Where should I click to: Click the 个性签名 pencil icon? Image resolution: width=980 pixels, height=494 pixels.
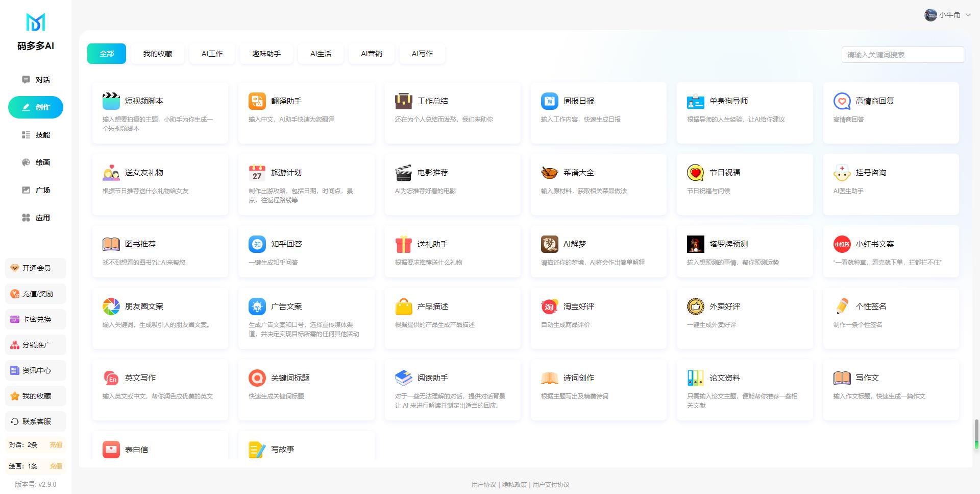842,307
